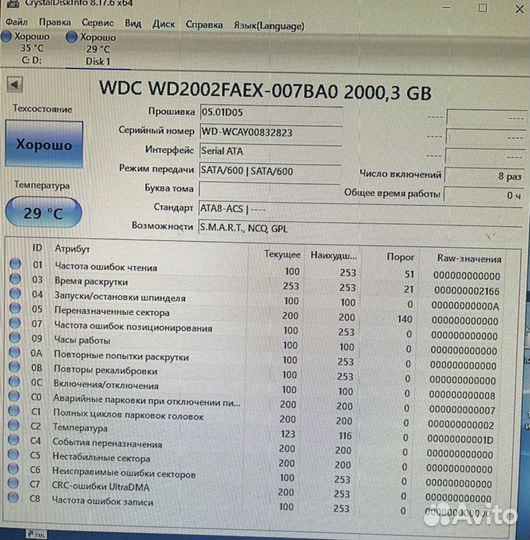Click the transfer mode field SATA/600
This screenshot has height=540, width=530.
pos(270,171)
